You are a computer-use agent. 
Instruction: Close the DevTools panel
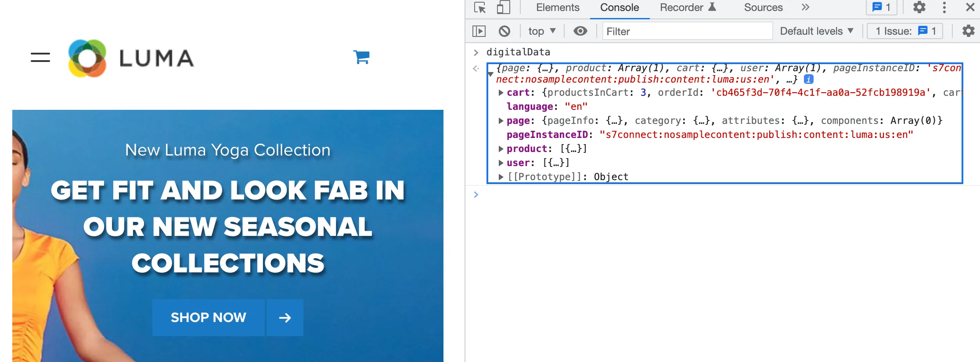pyautogui.click(x=970, y=7)
